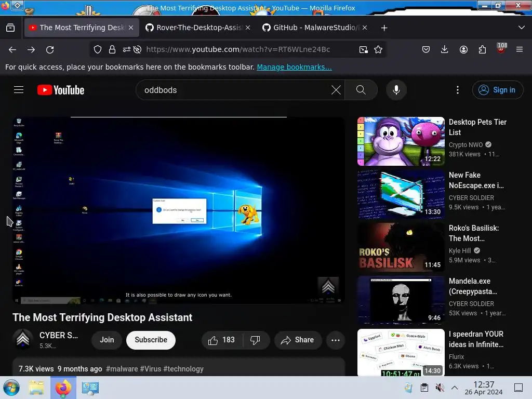Open YouTube settings three-dot menu
This screenshot has width=532, height=399.
[x=458, y=90]
